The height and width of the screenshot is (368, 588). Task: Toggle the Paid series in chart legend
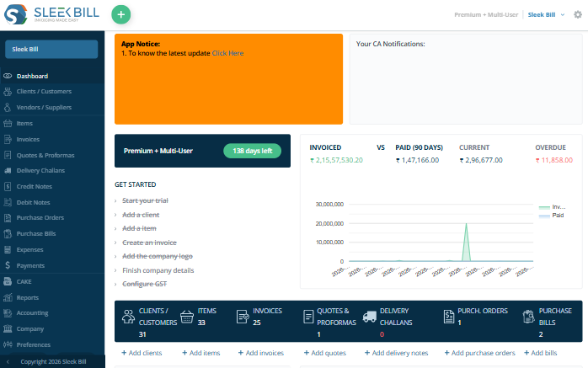[551, 216]
